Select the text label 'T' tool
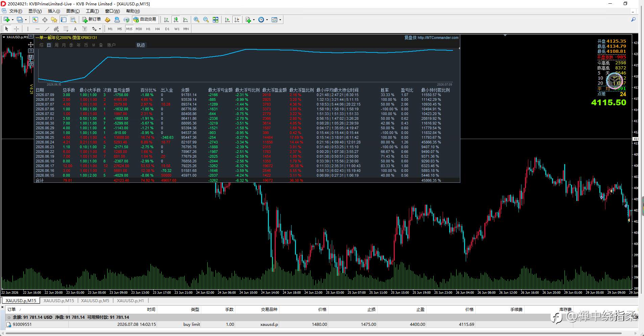Viewport: 644px width, 336px height. (85, 29)
